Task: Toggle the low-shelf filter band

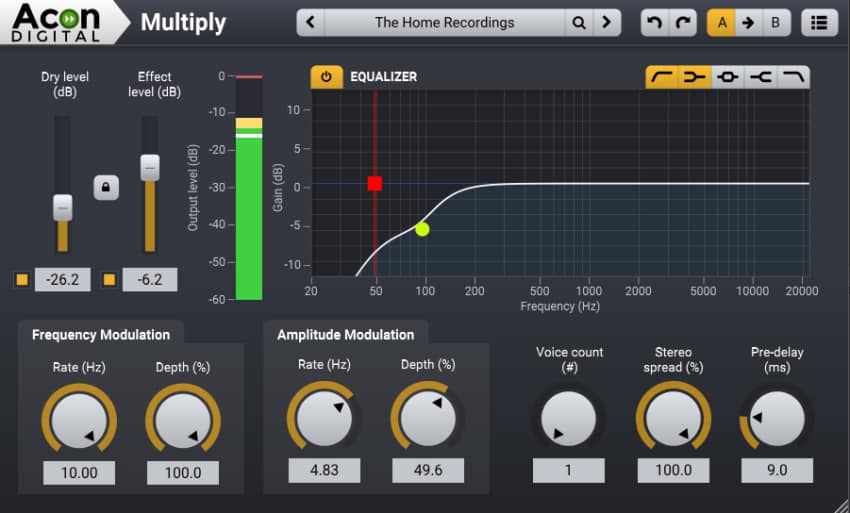Action: (694, 77)
